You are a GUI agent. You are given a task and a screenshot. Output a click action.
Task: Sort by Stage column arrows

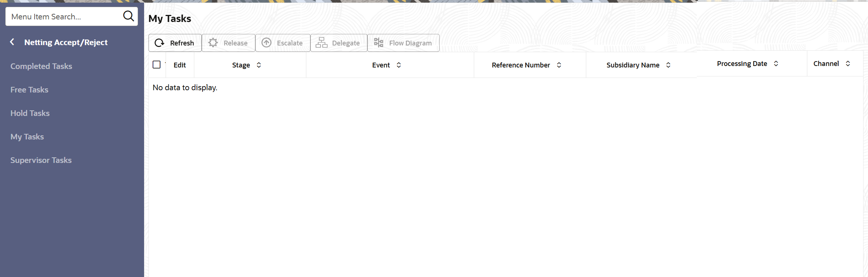259,65
